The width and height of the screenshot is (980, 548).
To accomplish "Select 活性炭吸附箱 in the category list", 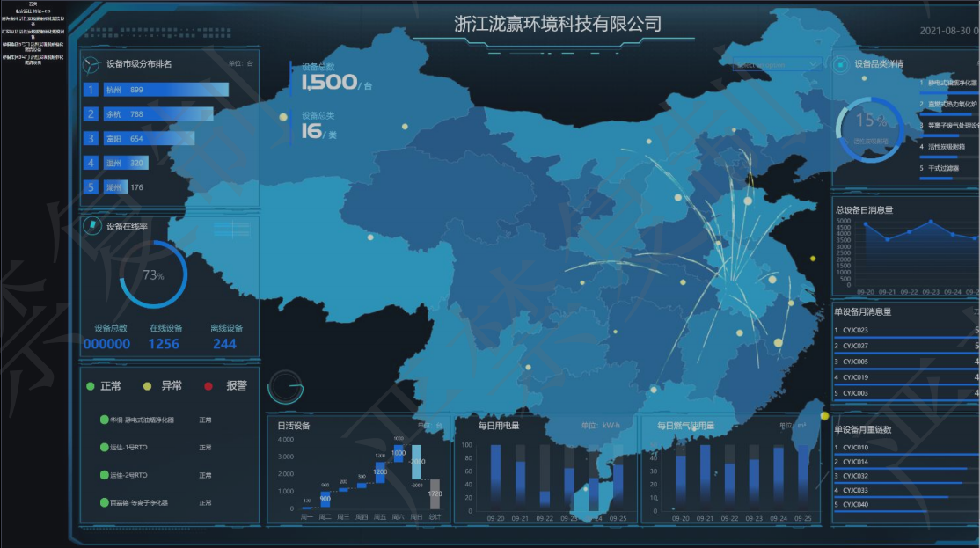I will 947,147.
